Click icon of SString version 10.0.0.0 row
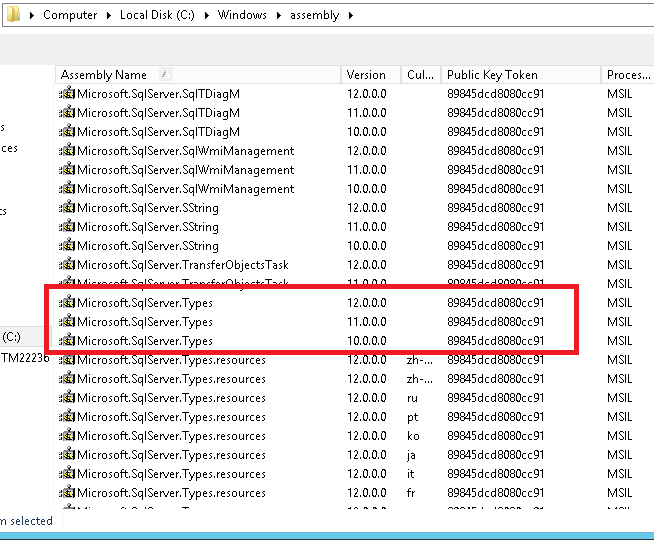 pos(67,245)
